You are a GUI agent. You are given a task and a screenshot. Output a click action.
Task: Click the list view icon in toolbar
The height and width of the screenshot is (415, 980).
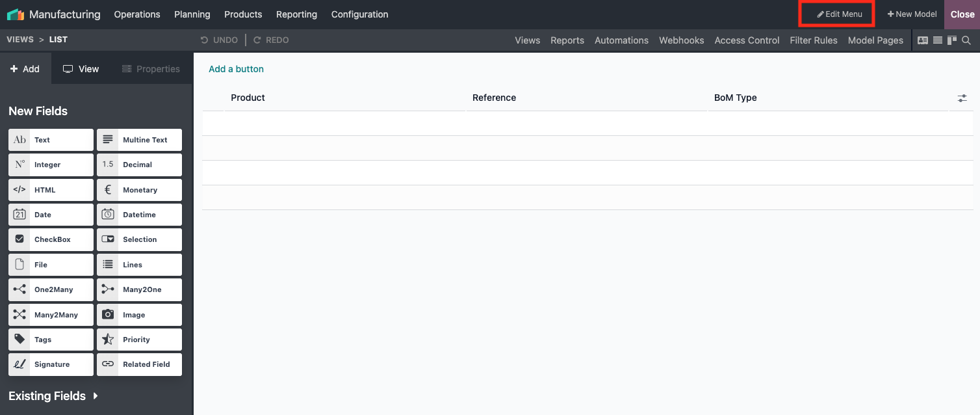[x=938, y=40]
